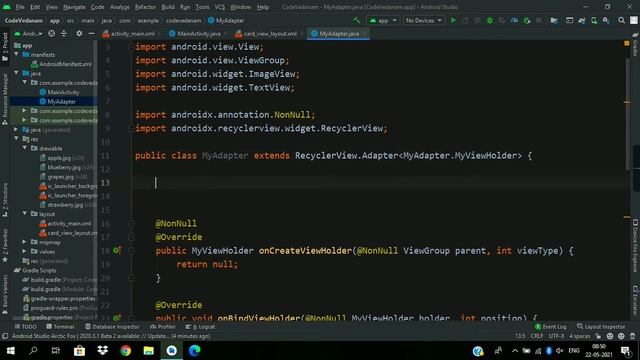Click the Select Opened File target icon
The height and width of the screenshot is (360, 640).
pos(51,33)
